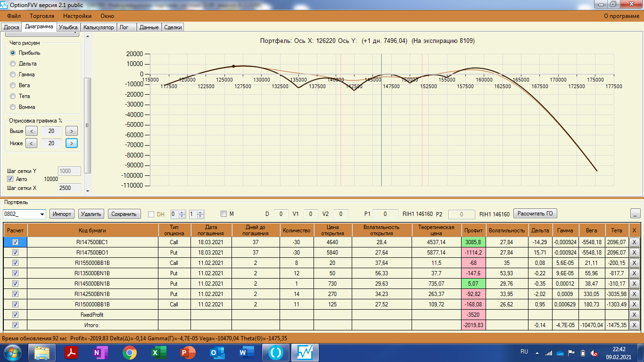Click the black dot marker on the curve
Viewport: 644px width, 362px height.
click(x=233, y=66)
